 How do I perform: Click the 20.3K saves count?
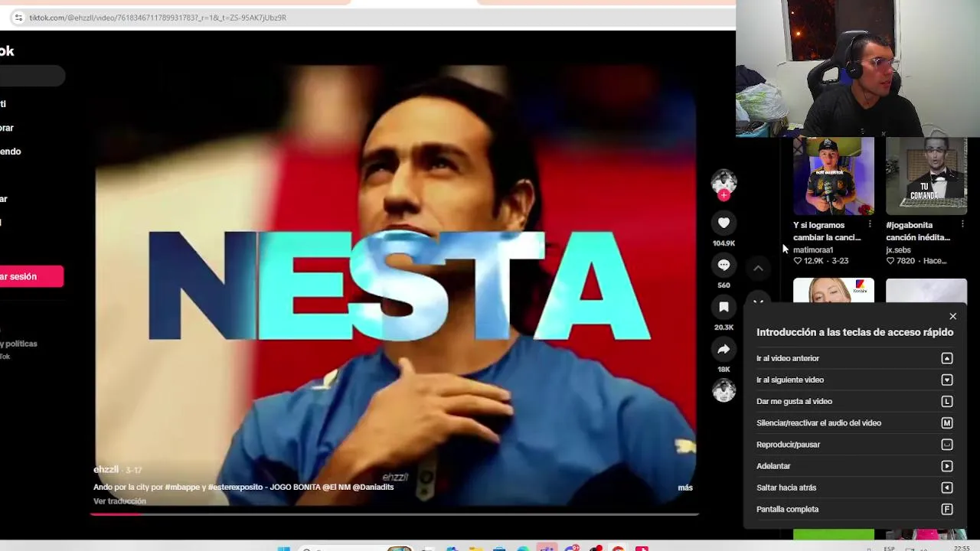click(x=724, y=328)
